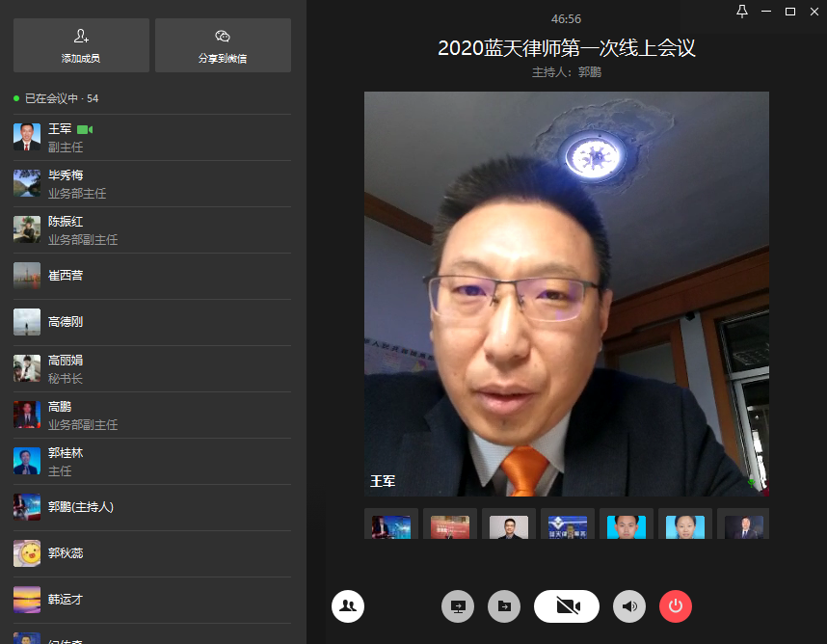Pin the meeting window on top

pos(742,12)
